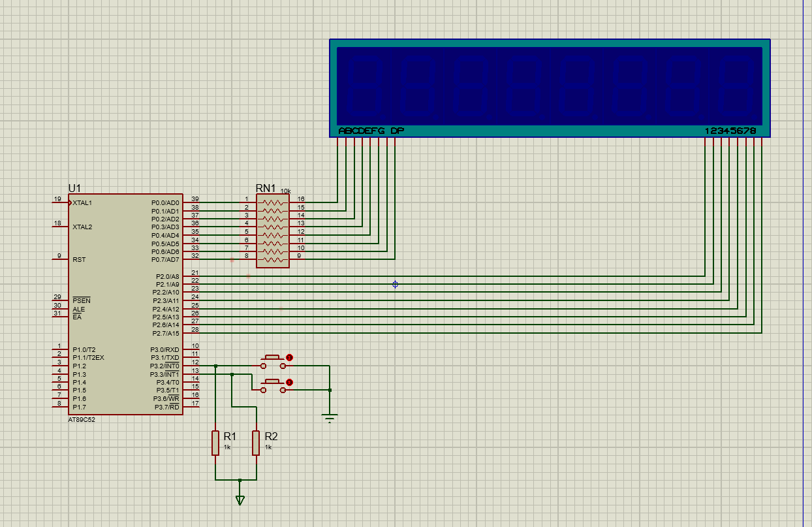The image size is (812, 527).
Task: Click the wire junction below R1 and R2
Action: [240, 480]
